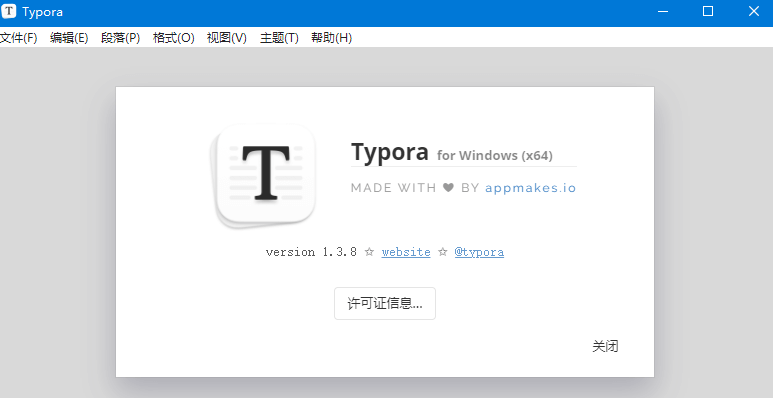Image resolution: width=773 pixels, height=398 pixels.
Task: Open the 视图(V) menu
Action: tap(227, 38)
